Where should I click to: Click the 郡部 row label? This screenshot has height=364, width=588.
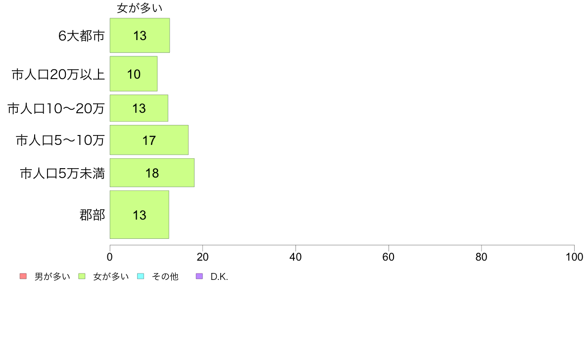pyautogui.click(x=92, y=215)
